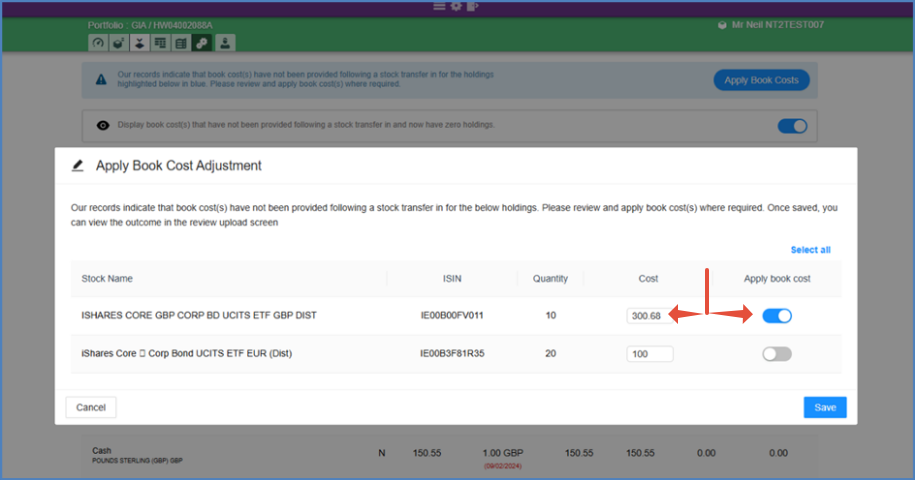
Task: Click the cost field showing 300.68
Action: (x=647, y=316)
